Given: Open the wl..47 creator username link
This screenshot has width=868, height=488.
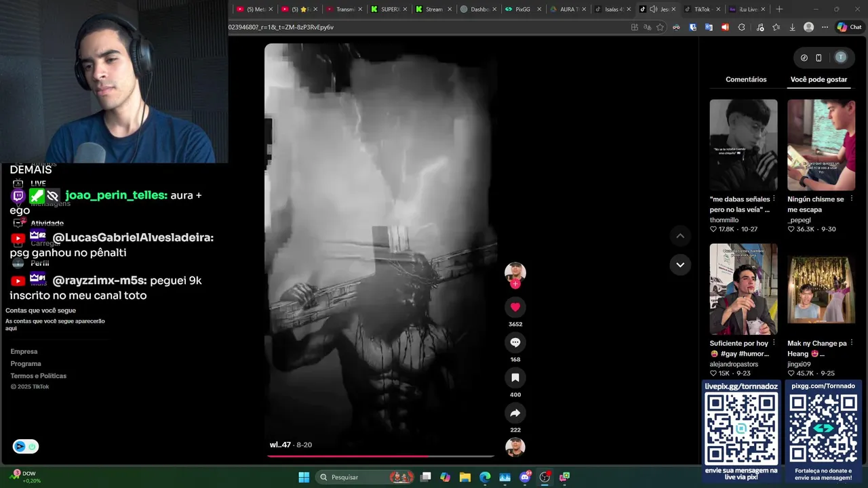Looking at the screenshot, I should point(280,445).
